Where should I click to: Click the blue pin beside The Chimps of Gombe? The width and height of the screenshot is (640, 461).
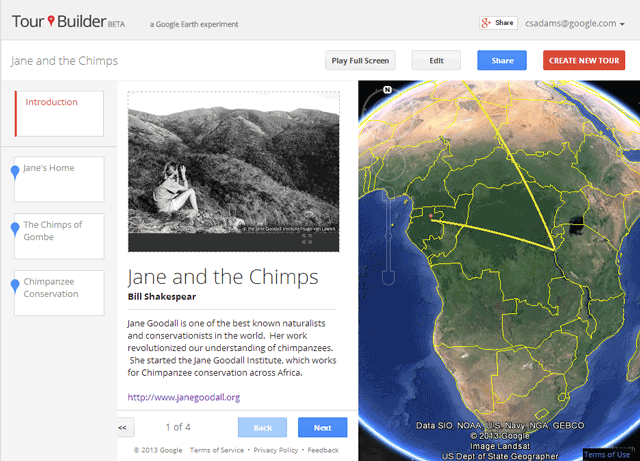pos(15,229)
